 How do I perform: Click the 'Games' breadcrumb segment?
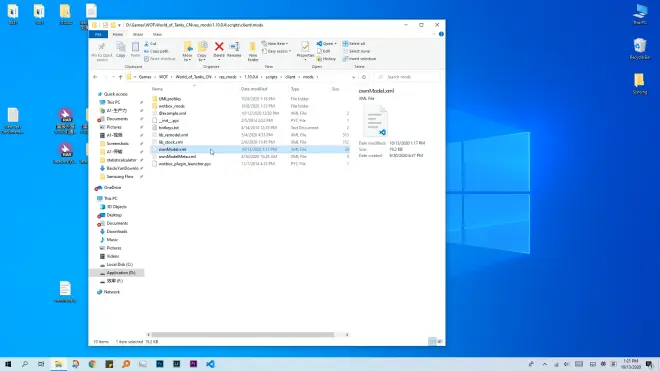coord(145,77)
